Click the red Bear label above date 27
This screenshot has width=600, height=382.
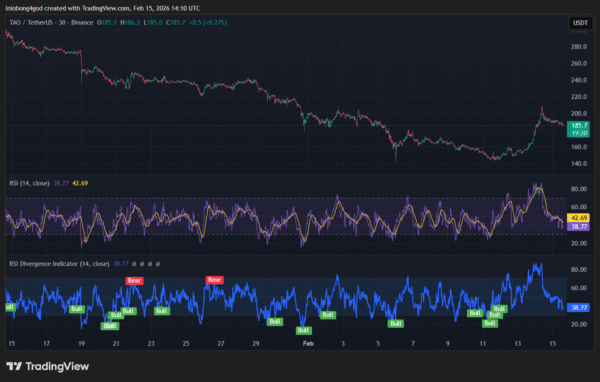(x=214, y=280)
